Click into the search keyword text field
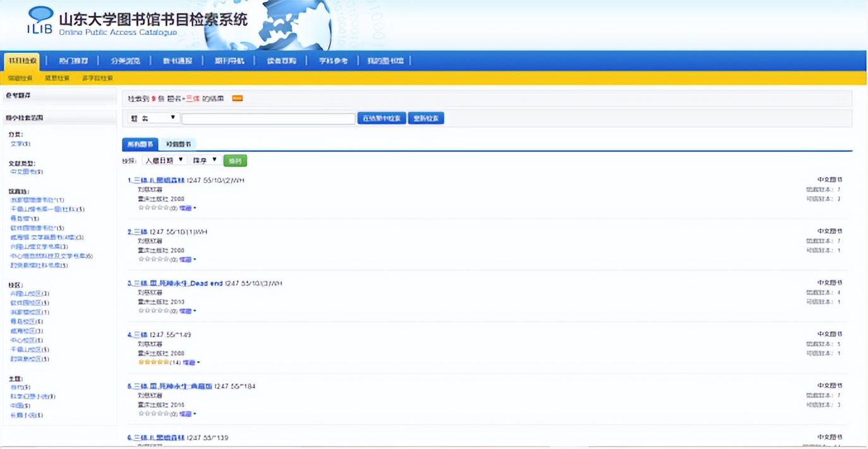This screenshot has height=449, width=868. pyautogui.click(x=268, y=118)
